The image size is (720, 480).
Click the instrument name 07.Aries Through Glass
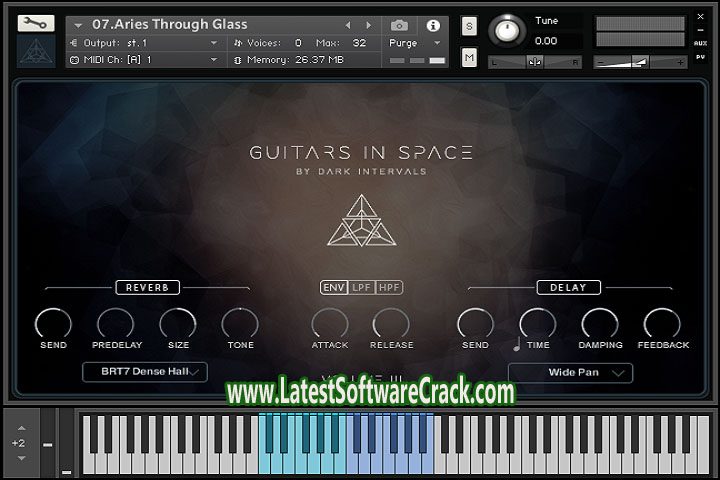pyautogui.click(x=169, y=24)
